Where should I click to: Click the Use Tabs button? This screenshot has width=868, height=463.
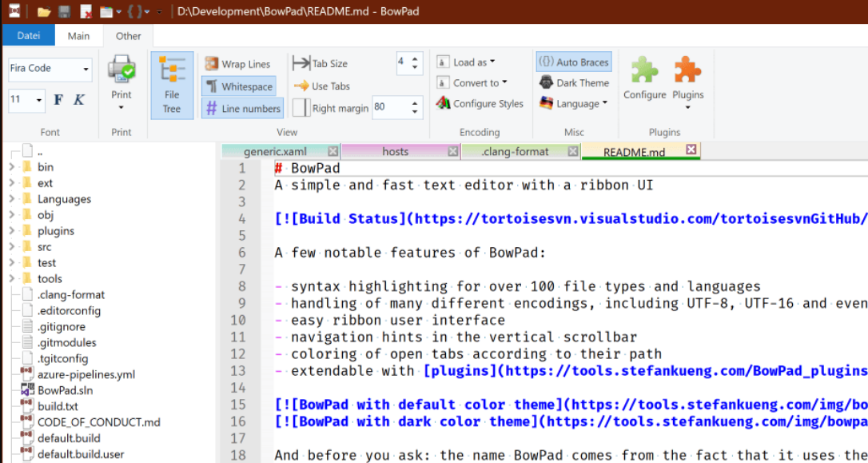point(322,86)
